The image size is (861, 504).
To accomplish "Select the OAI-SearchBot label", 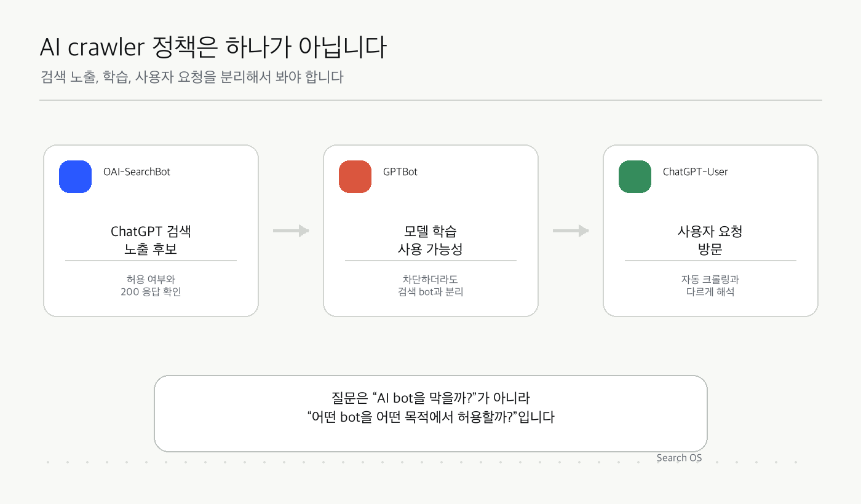I will click(137, 172).
